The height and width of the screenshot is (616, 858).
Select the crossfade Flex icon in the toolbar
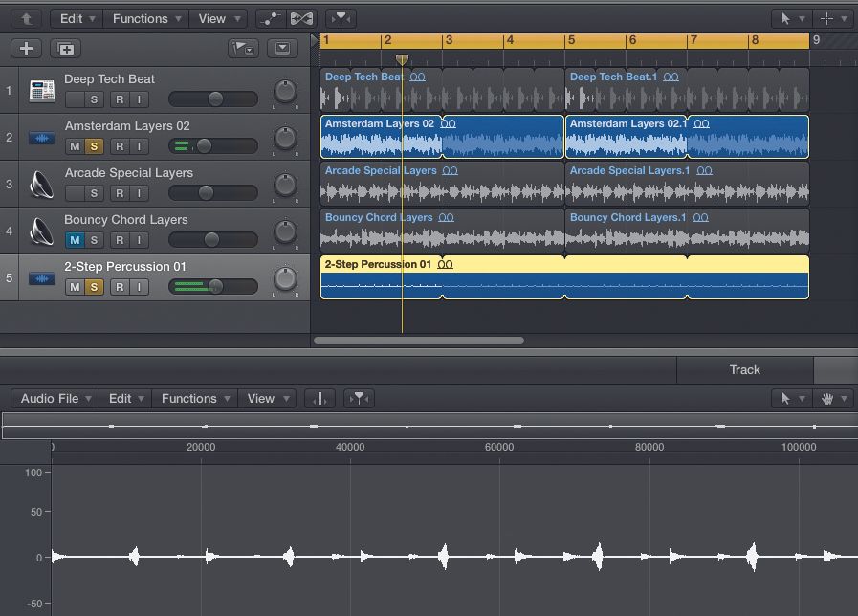[301, 17]
